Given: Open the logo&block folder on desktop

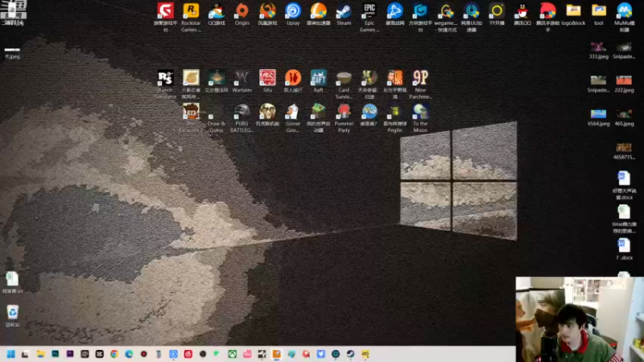Looking at the screenshot, I should (573, 14).
